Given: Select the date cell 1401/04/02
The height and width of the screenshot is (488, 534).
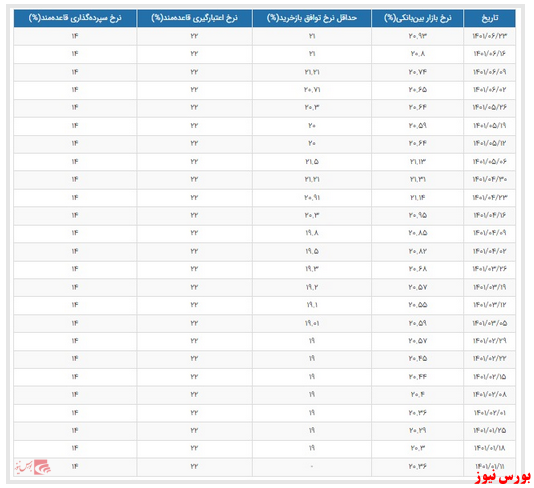Looking at the screenshot, I should coord(489,251).
